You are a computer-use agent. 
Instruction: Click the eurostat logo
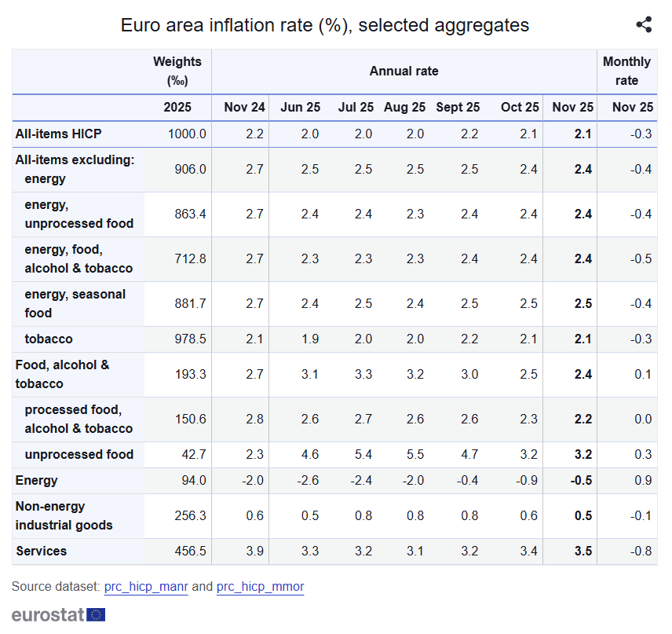(59, 614)
